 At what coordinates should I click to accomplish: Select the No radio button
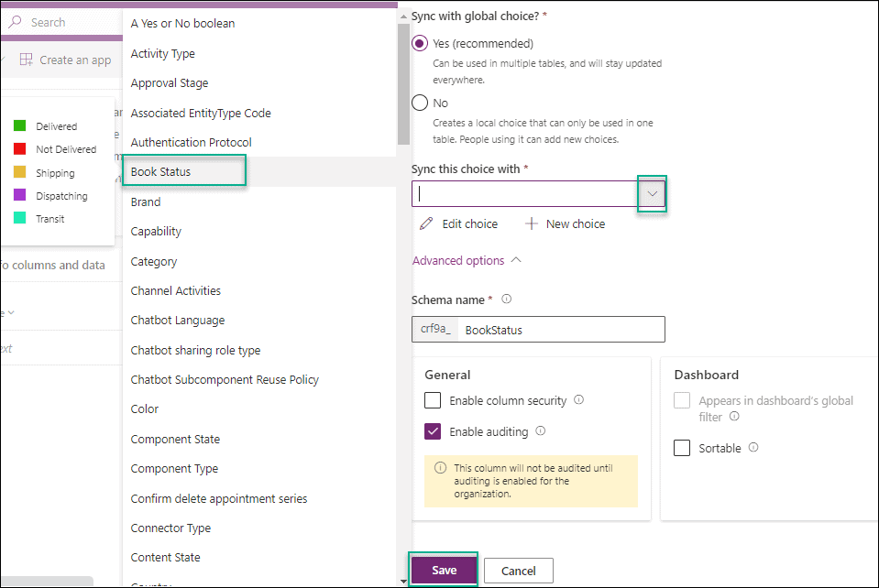click(x=420, y=103)
